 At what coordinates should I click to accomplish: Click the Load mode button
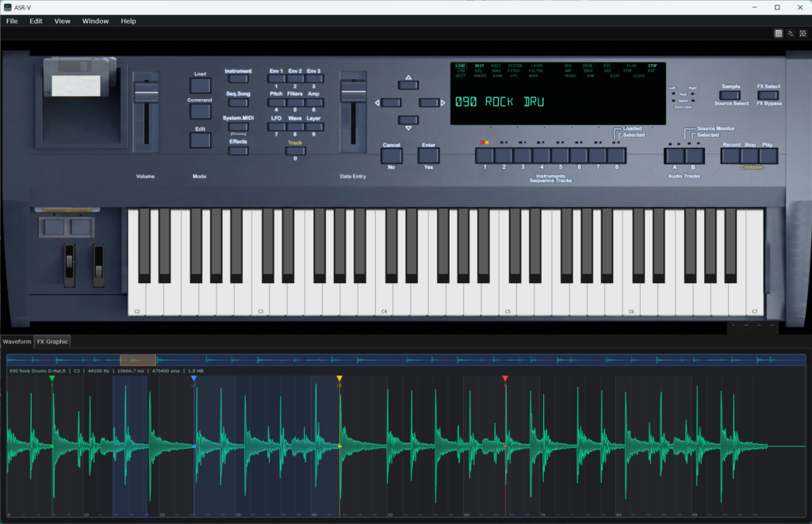tap(201, 86)
